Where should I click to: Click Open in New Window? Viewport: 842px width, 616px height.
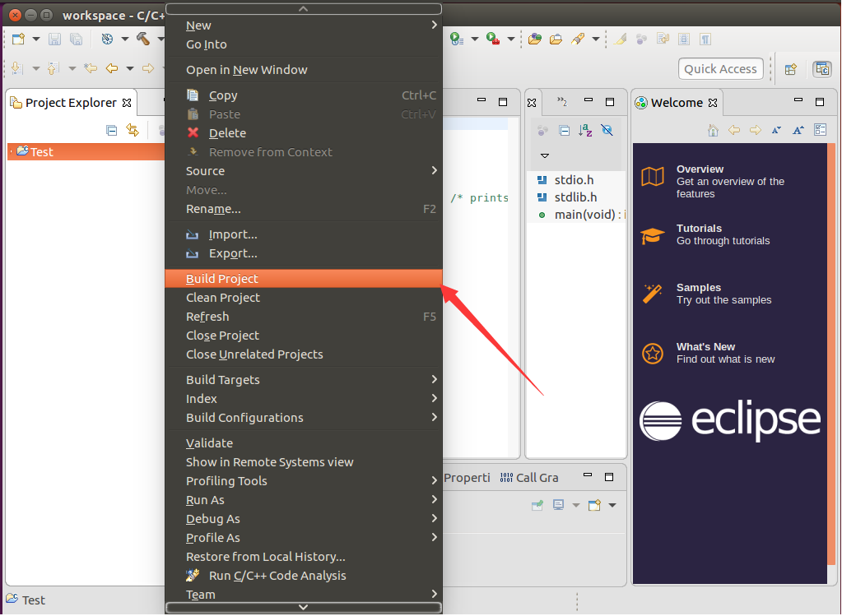304,70
